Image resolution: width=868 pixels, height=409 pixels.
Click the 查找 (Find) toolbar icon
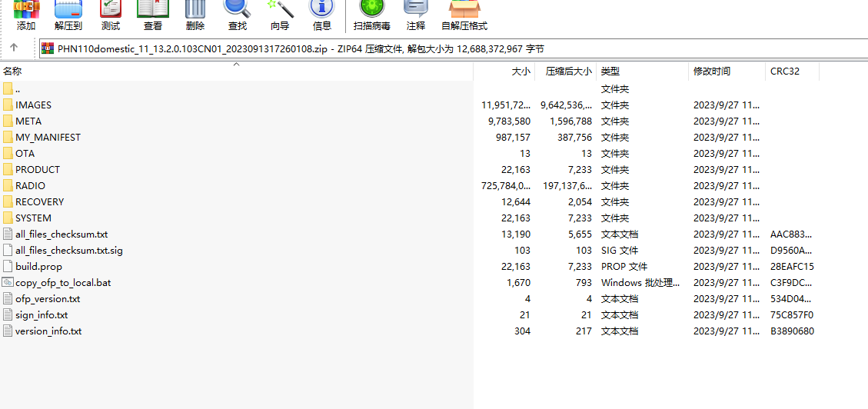coord(237,15)
